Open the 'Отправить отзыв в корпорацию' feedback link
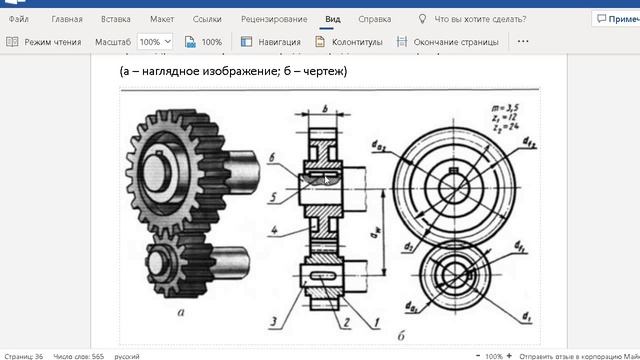The height and width of the screenshot is (360, 640). (x=579, y=356)
